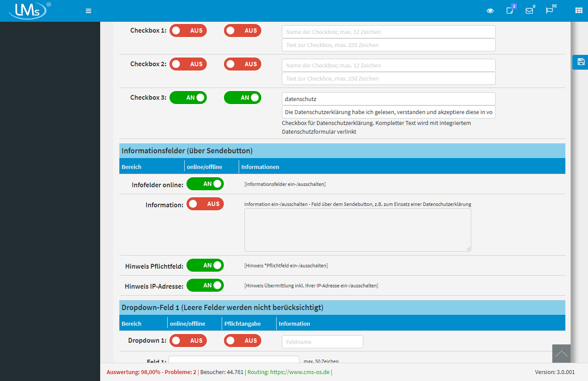Screen dimensions: 588x381
Task: Toggle Infofelder online switch off
Action: [205, 184]
